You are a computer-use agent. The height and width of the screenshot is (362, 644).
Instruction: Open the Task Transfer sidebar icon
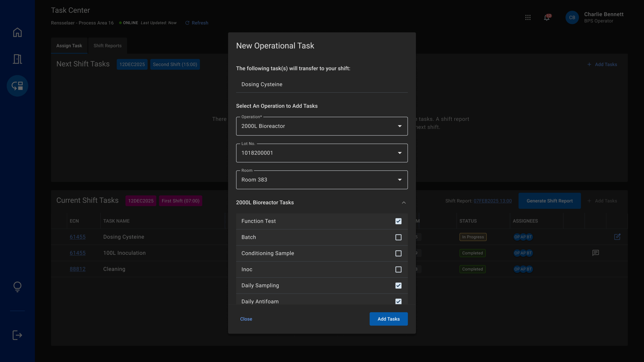(x=17, y=85)
